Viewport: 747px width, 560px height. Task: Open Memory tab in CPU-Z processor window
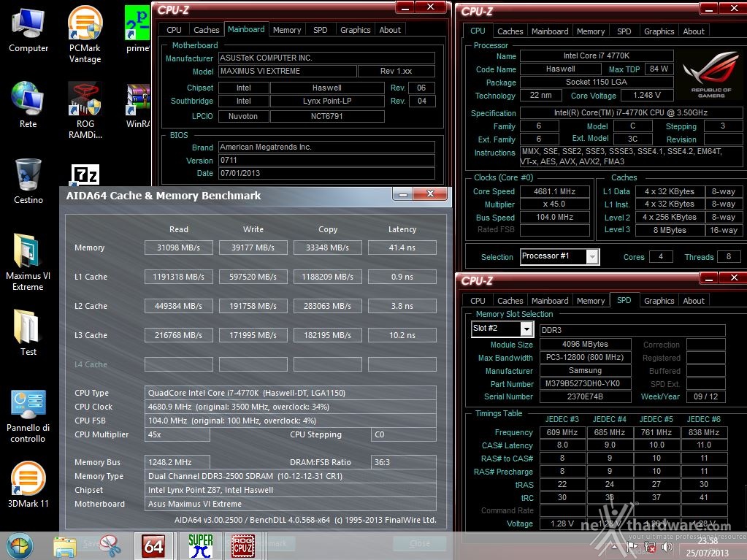[590, 31]
